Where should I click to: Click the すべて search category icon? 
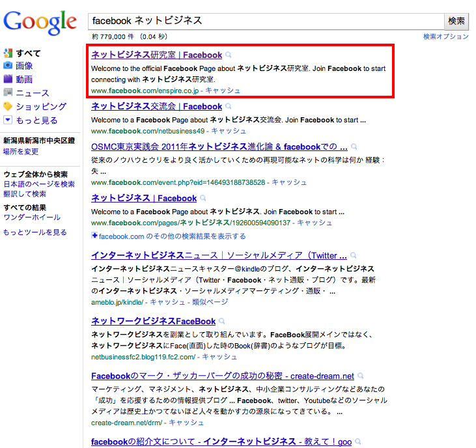tap(8, 53)
